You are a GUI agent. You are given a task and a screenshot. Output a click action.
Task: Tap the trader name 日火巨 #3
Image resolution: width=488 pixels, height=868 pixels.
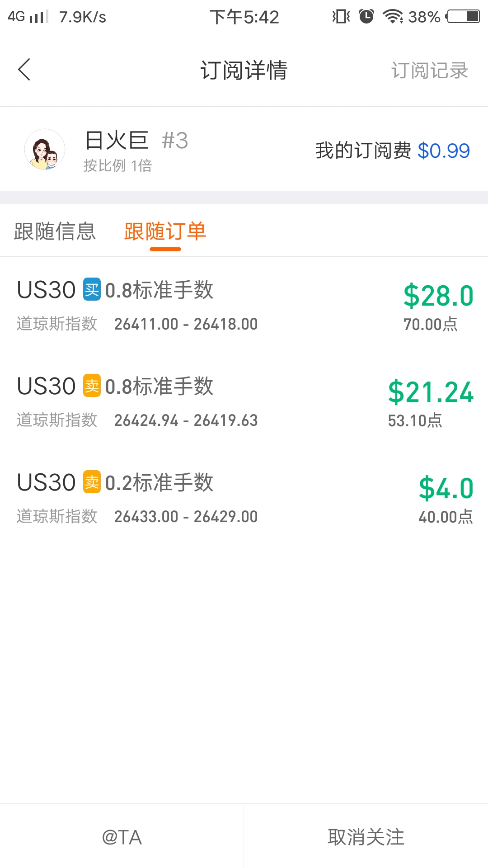[x=136, y=140]
